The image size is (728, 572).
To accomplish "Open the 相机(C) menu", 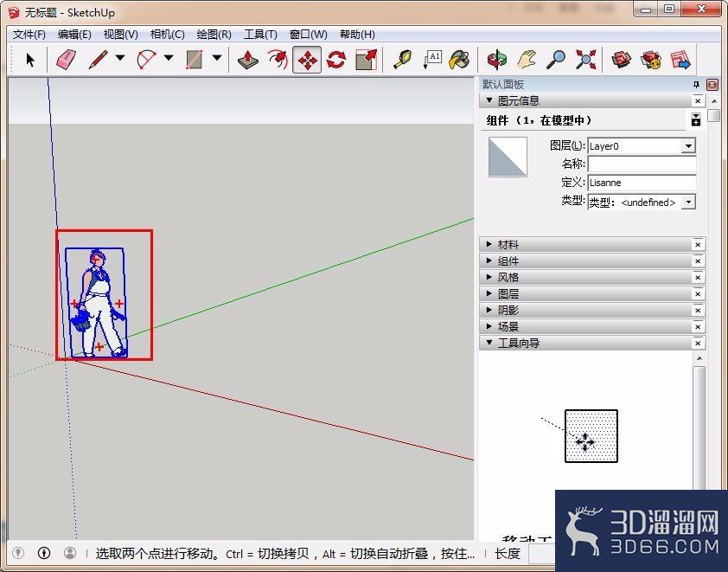I will pos(167,35).
